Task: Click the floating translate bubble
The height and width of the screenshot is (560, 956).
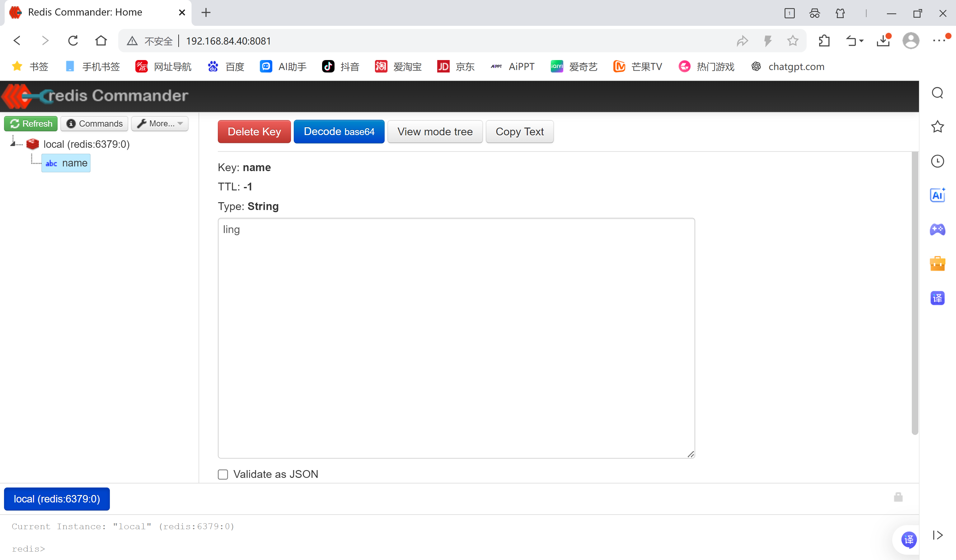Action: (x=909, y=539)
